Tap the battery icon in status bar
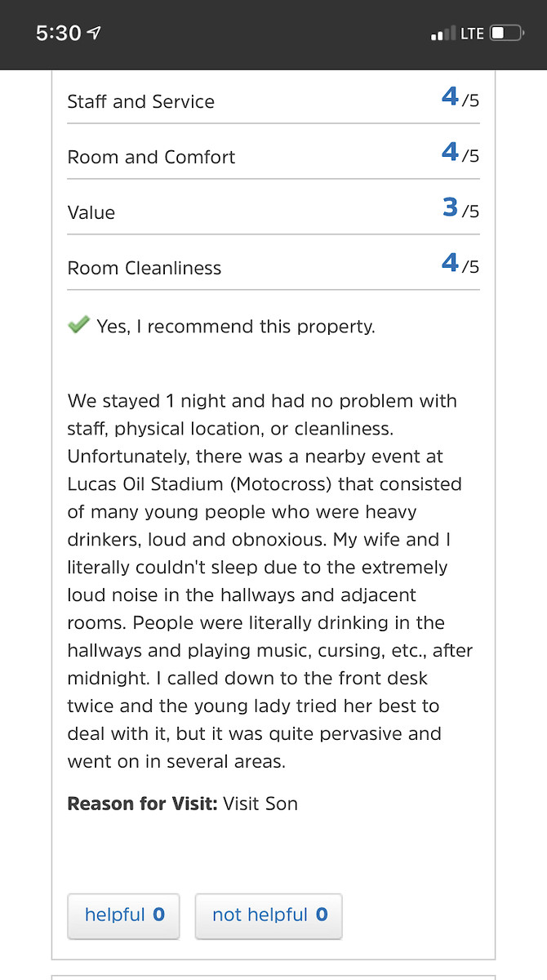 tap(507, 33)
